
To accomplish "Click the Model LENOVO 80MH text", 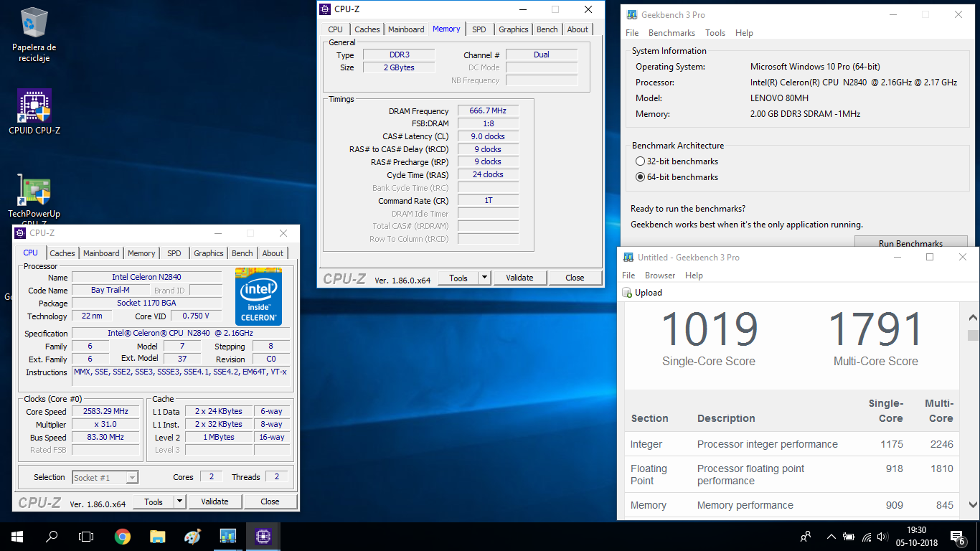I will (781, 98).
